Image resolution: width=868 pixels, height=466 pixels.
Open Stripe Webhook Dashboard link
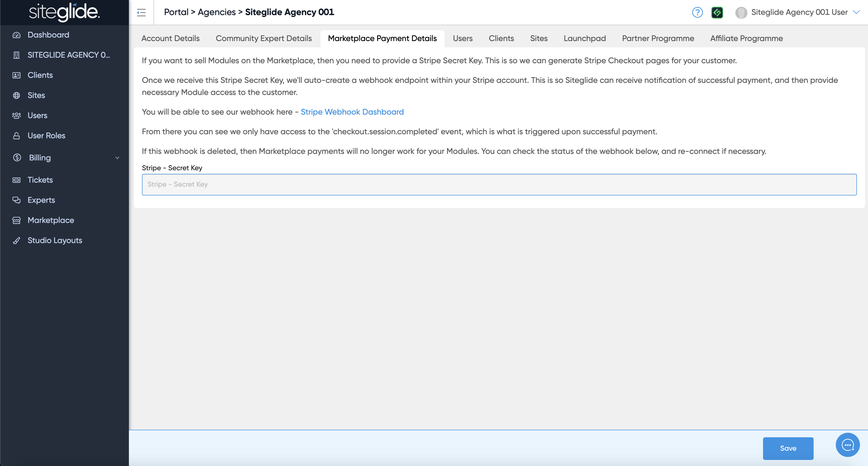click(352, 112)
